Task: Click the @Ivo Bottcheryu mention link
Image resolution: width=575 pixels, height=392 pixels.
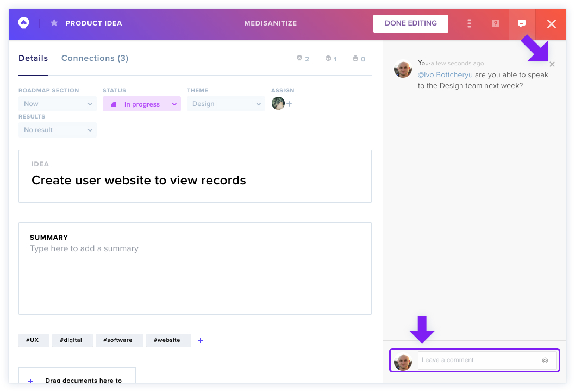Action: (445, 75)
